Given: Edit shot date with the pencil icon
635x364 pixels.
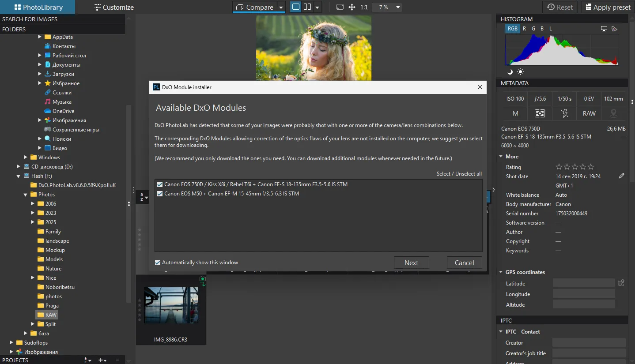Looking at the screenshot, I should 622,176.
